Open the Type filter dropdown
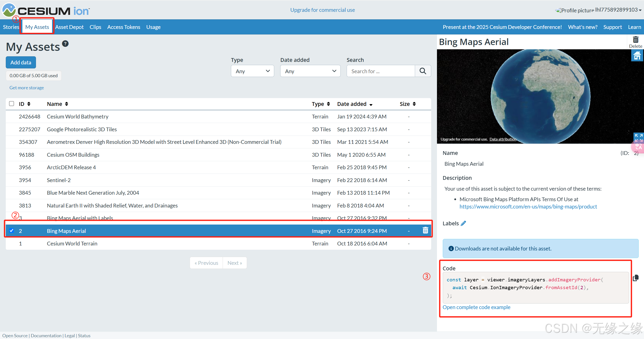Viewport: 644px width, 339px height. (252, 71)
